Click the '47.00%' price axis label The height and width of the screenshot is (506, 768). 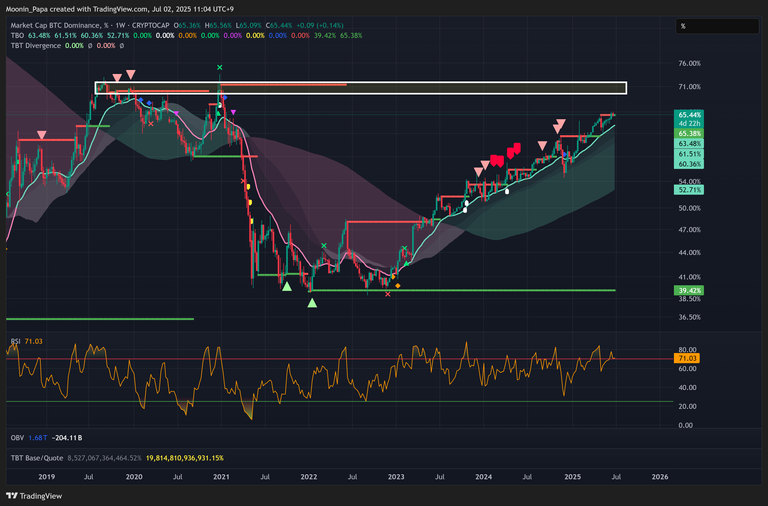689,230
